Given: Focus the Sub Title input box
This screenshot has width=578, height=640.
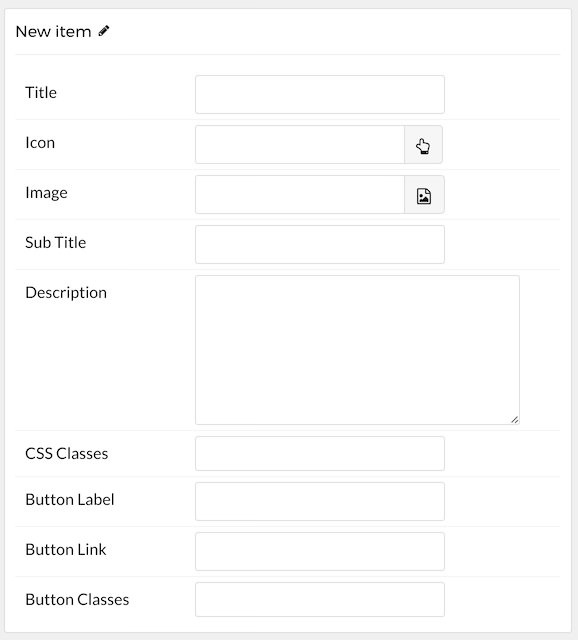Looking at the screenshot, I should pos(320,244).
